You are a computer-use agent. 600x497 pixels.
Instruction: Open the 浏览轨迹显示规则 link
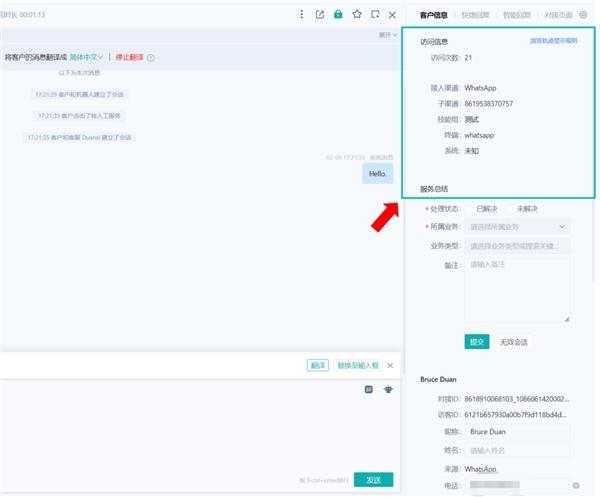[554, 41]
